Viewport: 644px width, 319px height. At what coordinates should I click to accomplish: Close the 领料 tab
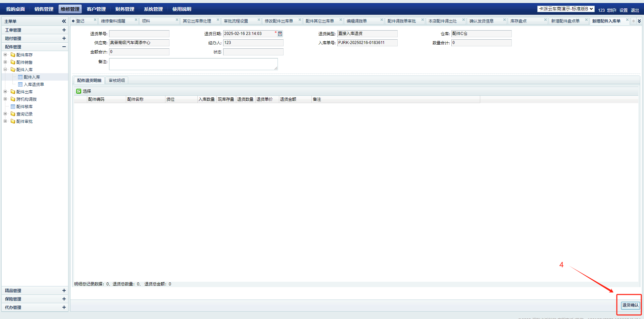click(177, 20)
